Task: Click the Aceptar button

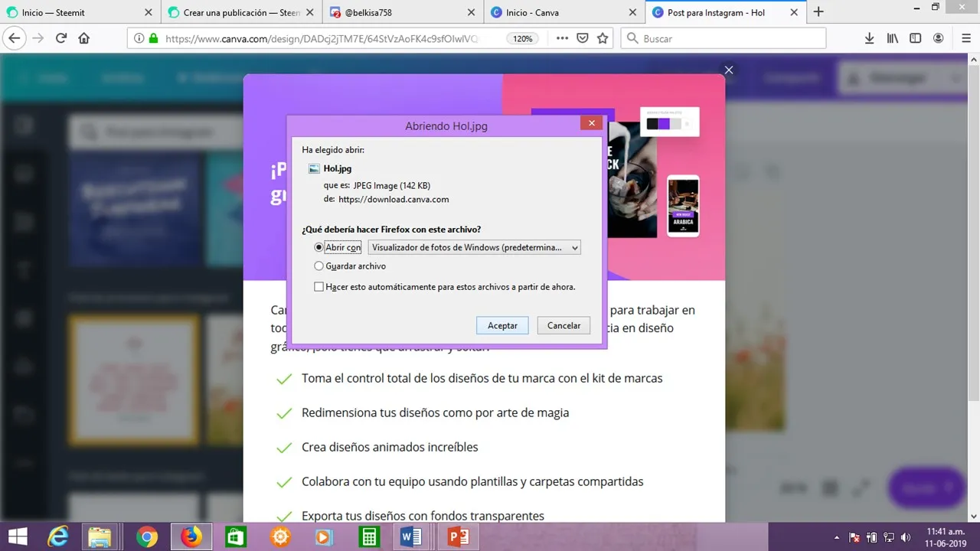Action: (x=502, y=325)
